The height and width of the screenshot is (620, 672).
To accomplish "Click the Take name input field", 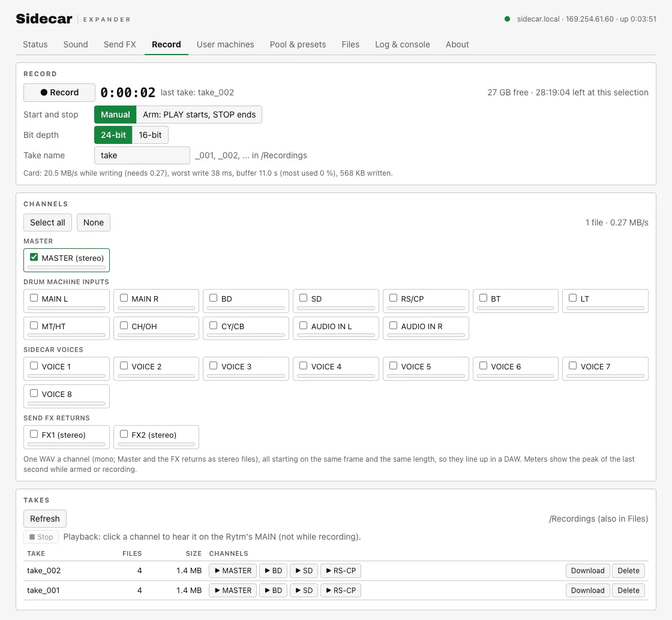I will click(142, 155).
